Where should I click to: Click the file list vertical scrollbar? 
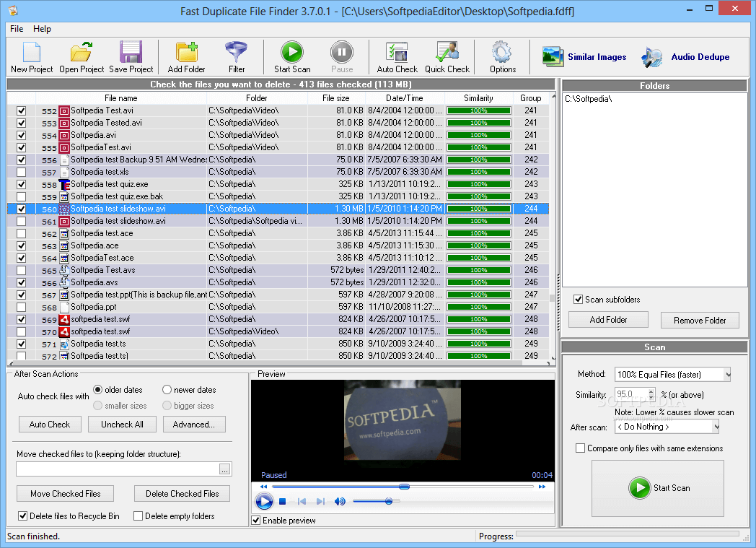pos(553,226)
